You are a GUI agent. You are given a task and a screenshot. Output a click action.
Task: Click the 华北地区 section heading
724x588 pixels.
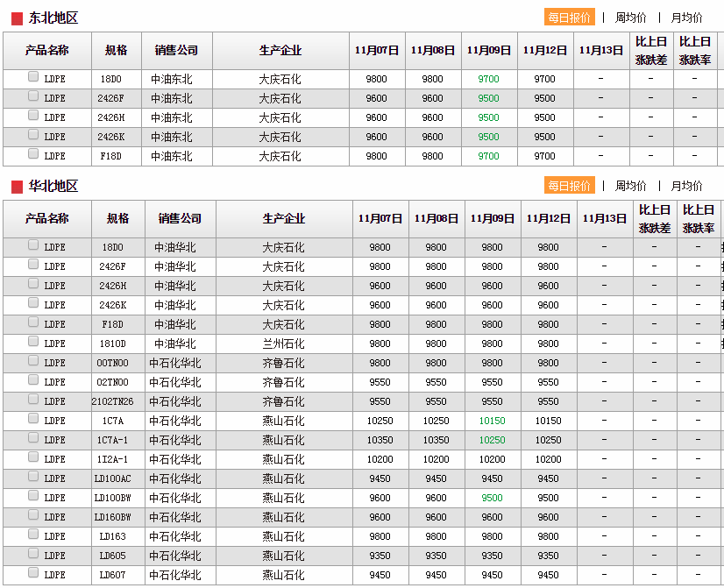tap(53, 186)
